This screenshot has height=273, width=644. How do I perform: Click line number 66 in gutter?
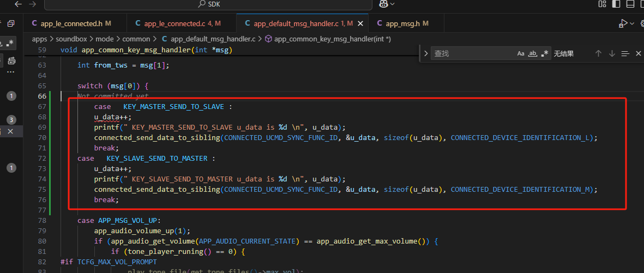[x=41, y=96]
